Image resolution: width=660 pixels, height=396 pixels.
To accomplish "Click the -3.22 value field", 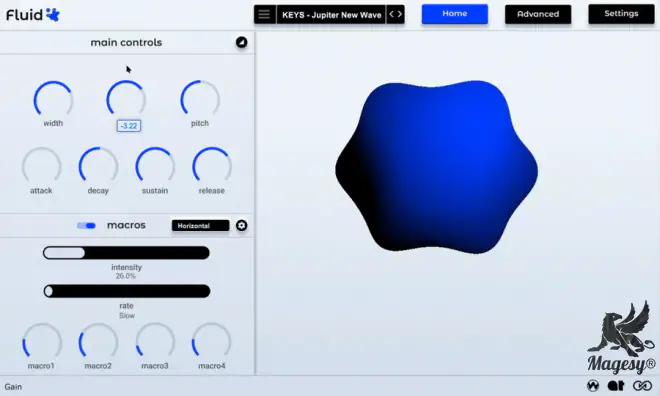I will point(129,126).
